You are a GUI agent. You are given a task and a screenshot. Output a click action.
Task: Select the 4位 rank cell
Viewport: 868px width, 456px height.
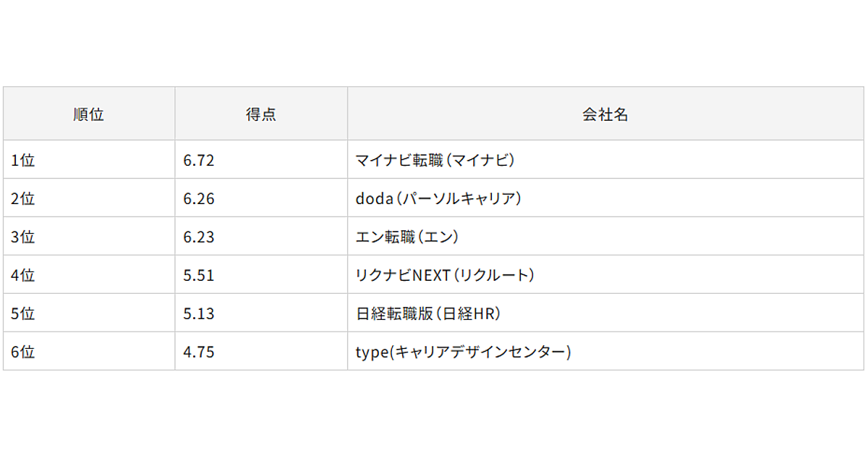[89, 274]
